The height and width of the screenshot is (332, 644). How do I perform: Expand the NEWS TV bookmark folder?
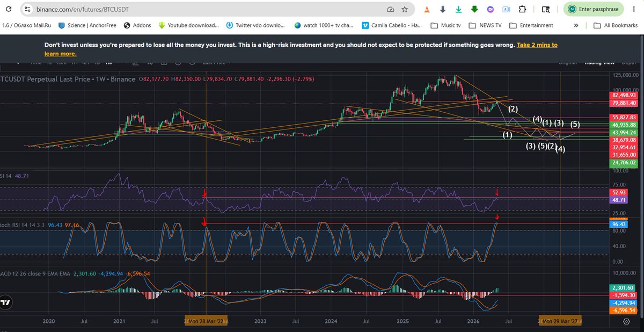pos(485,25)
